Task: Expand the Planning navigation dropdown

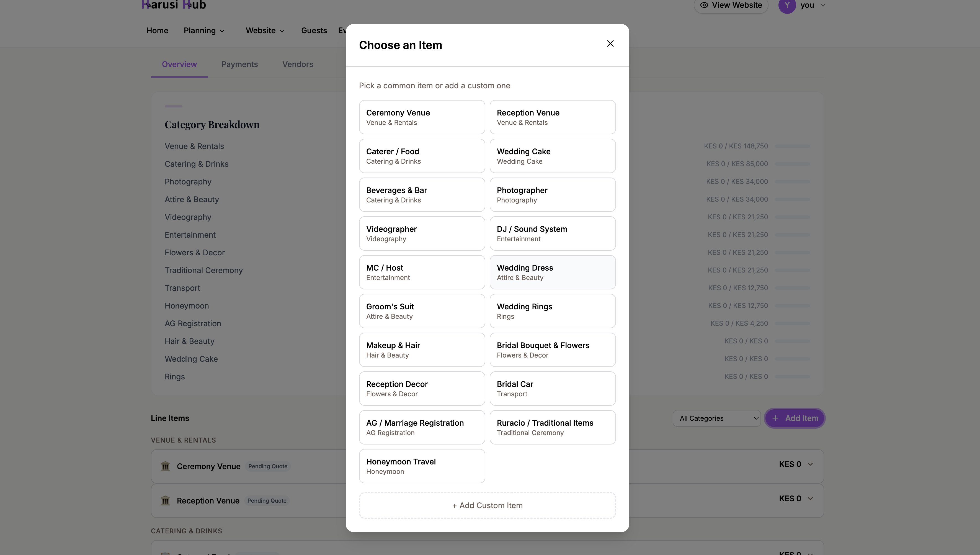Action: [204, 30]
